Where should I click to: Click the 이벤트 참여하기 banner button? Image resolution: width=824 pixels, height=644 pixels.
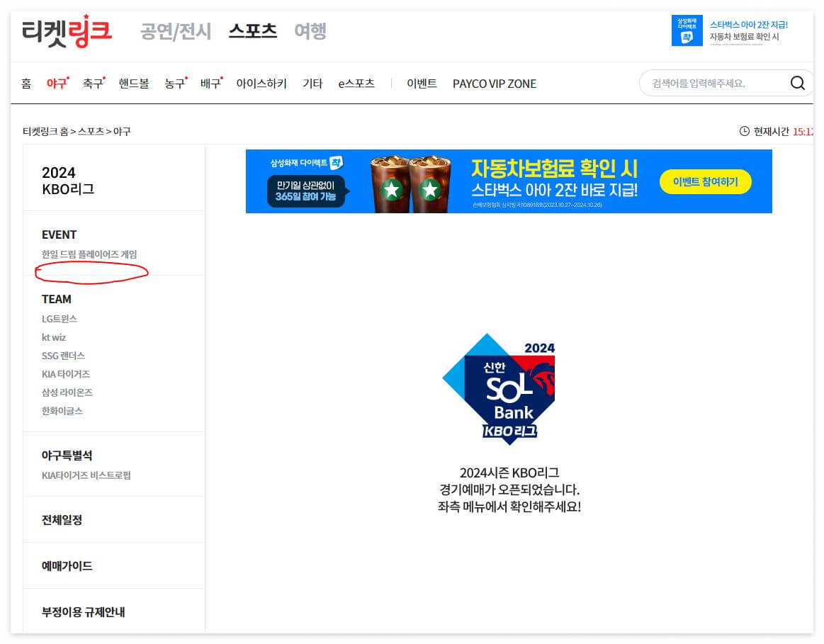click(706, 182)
